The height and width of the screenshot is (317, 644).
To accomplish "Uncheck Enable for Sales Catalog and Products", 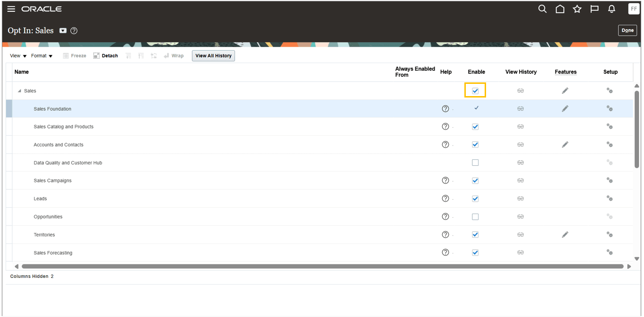I will pyautogui.click(x=475, y=127).
